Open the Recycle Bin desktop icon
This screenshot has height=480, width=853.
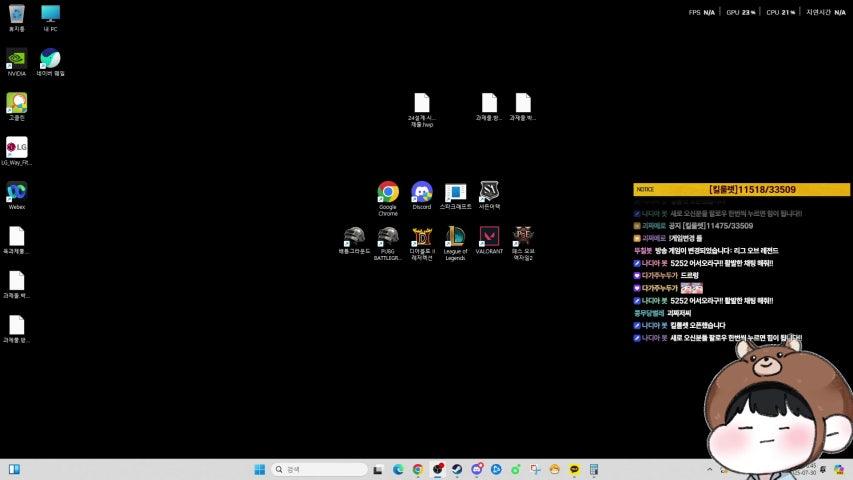coord(17,17)
